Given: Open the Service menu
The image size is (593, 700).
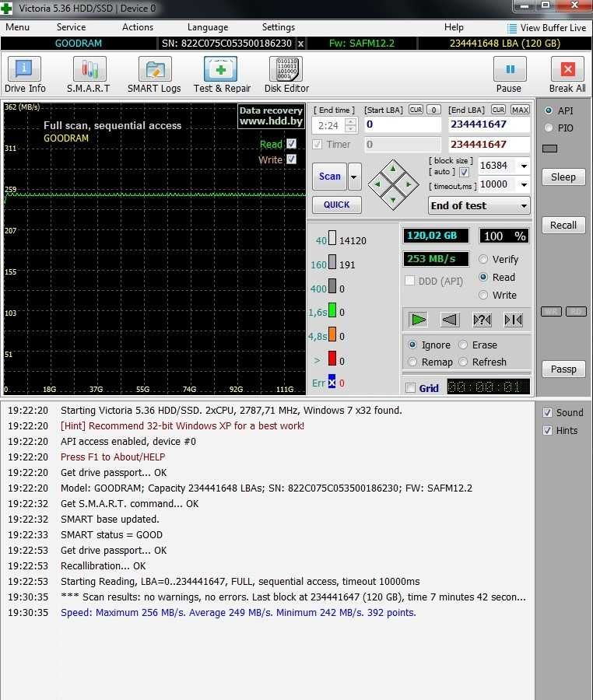Looking at the screenshot, I should (x=71, y=27).
